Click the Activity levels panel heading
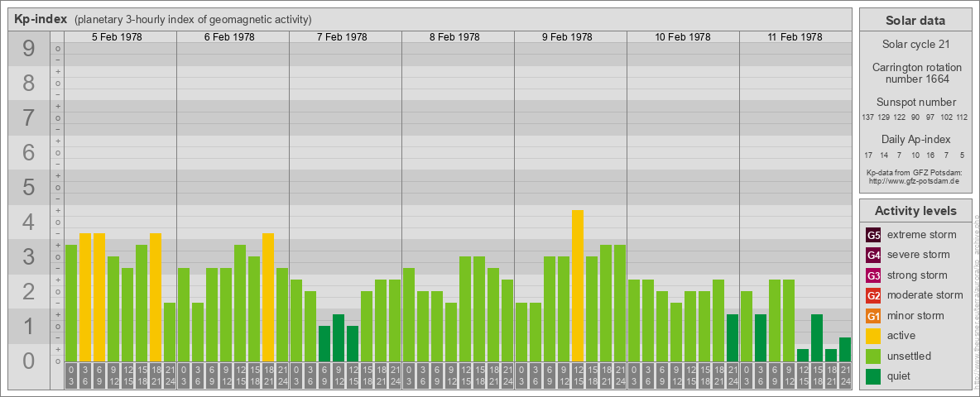Screen dimensions: 980x397 [915, 211]
